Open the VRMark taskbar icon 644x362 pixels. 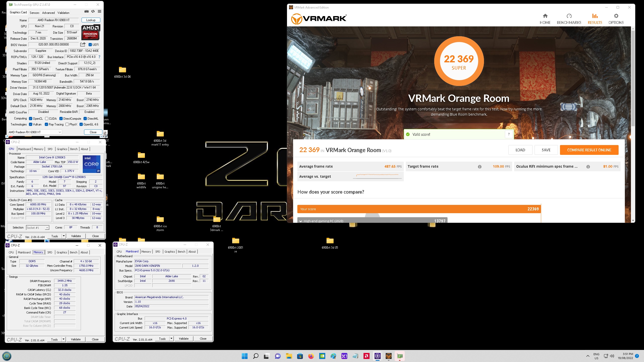point(389,356)
